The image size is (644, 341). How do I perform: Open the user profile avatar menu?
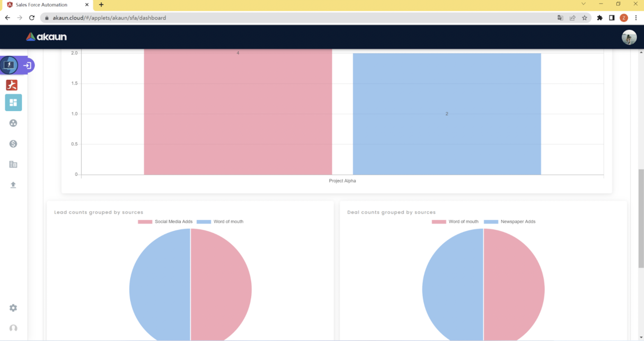point(629,37)
